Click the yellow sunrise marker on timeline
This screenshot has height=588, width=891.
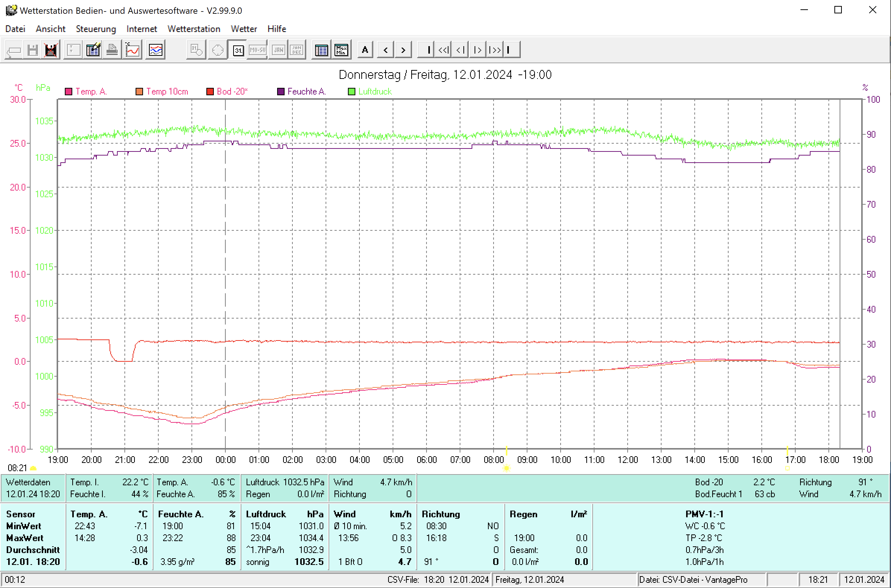[506, 468]
